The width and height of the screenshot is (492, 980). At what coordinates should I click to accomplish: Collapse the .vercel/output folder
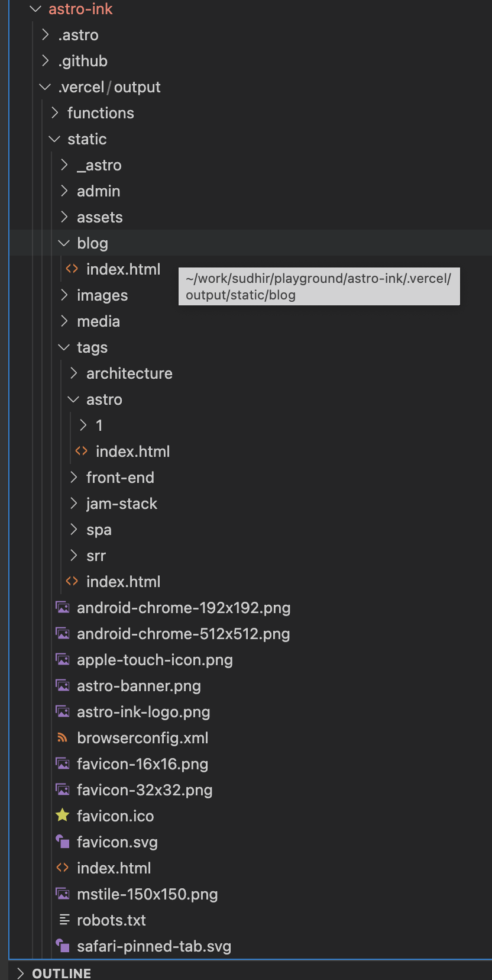coord(44,86)
